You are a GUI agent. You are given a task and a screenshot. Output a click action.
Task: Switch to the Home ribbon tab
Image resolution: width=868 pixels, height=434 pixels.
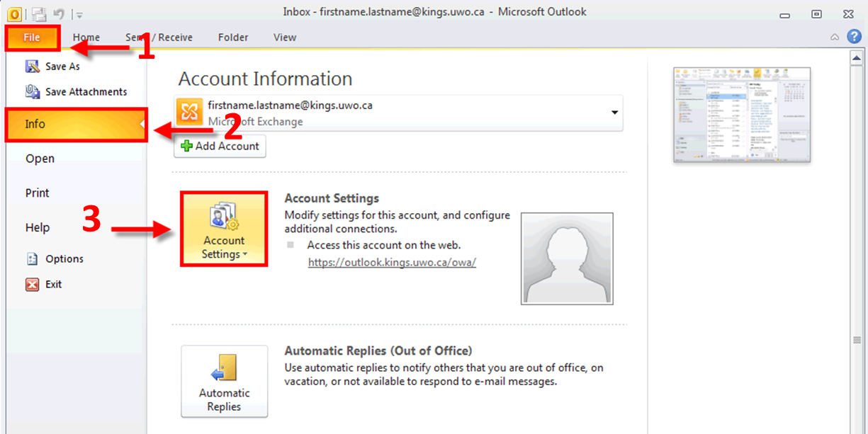(x=86, y=38)
